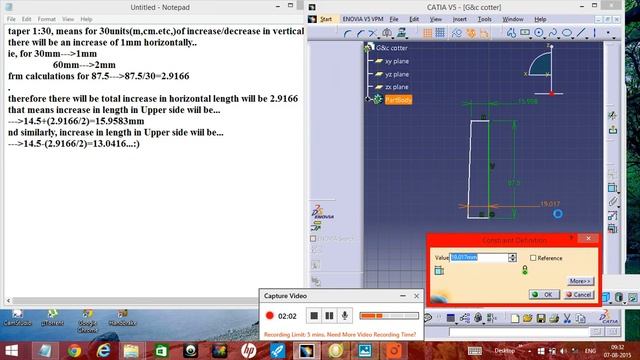640x360 pixels.
Task: Choose the Rectangle sketch tool
Action: click(525, 32)
